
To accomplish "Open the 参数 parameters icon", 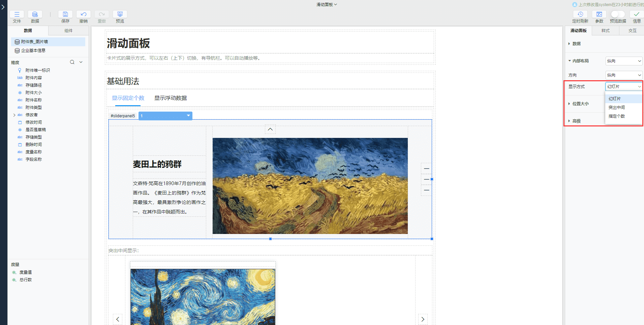I will click(x=599, y=14).
